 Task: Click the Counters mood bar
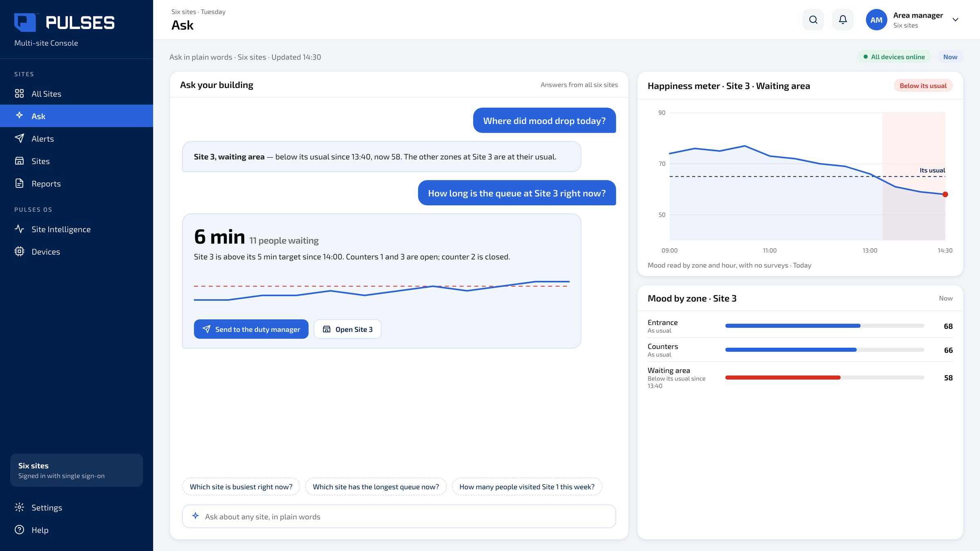point(824,350)
